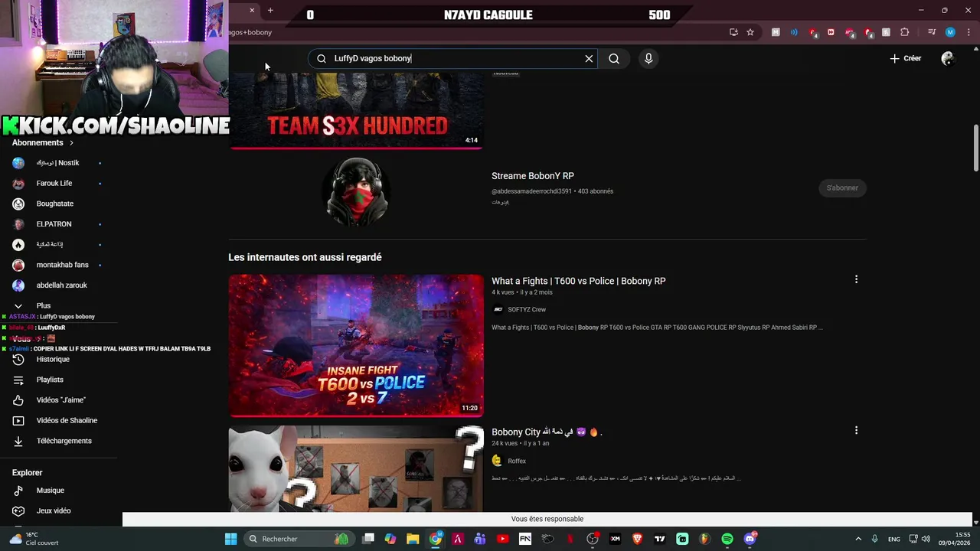
Task: Open the TEAM S3X HUNDRED video thumbnail
Action: (x=356, y=111)
